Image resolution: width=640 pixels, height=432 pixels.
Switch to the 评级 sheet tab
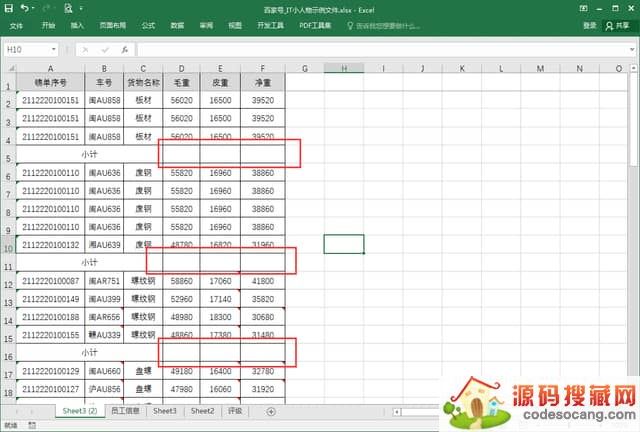pyautogui.click(x=235, y=411)
